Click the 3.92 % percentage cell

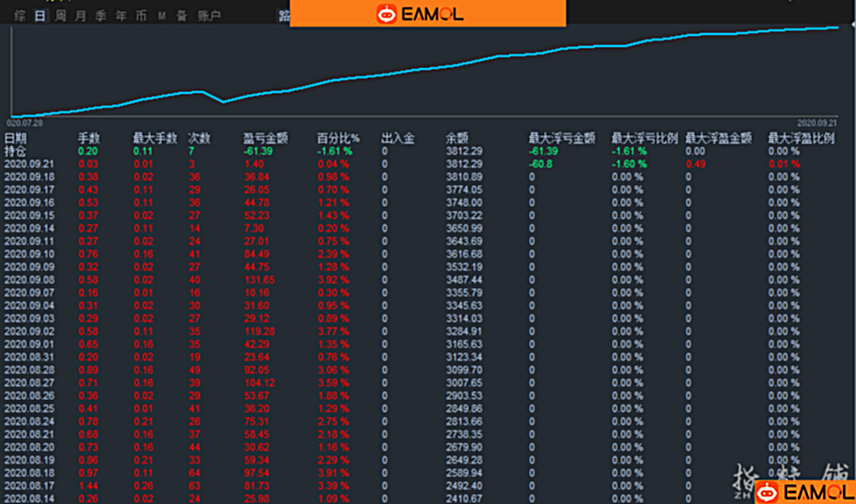point(333,280)
